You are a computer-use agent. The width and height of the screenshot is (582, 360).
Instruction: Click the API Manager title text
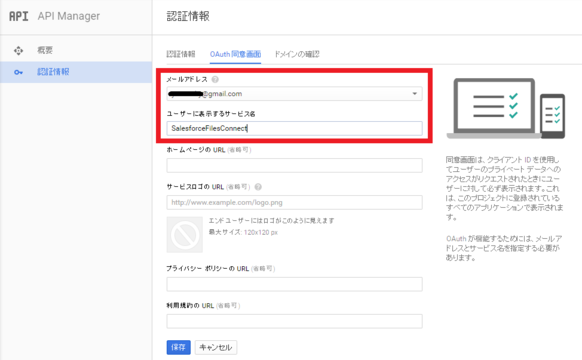pos(69,16)
